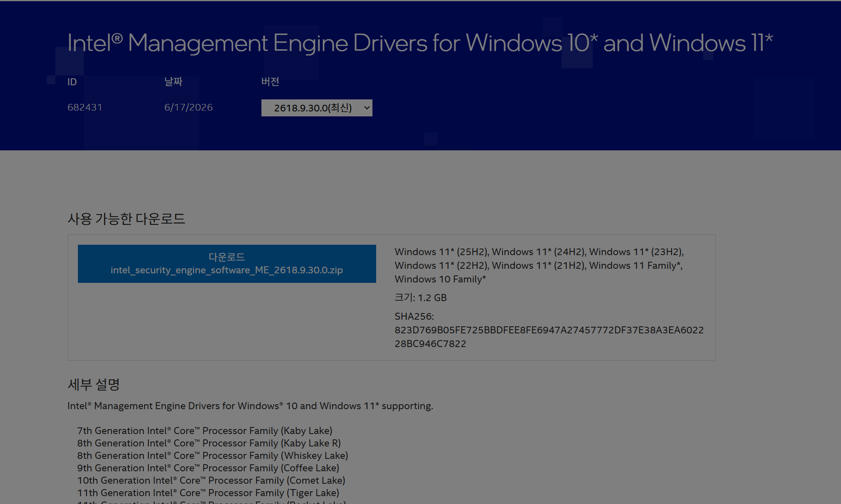Click the 10th Generation Comet Lake line
Screen dimensions: 841x504
tap(211, 480)
